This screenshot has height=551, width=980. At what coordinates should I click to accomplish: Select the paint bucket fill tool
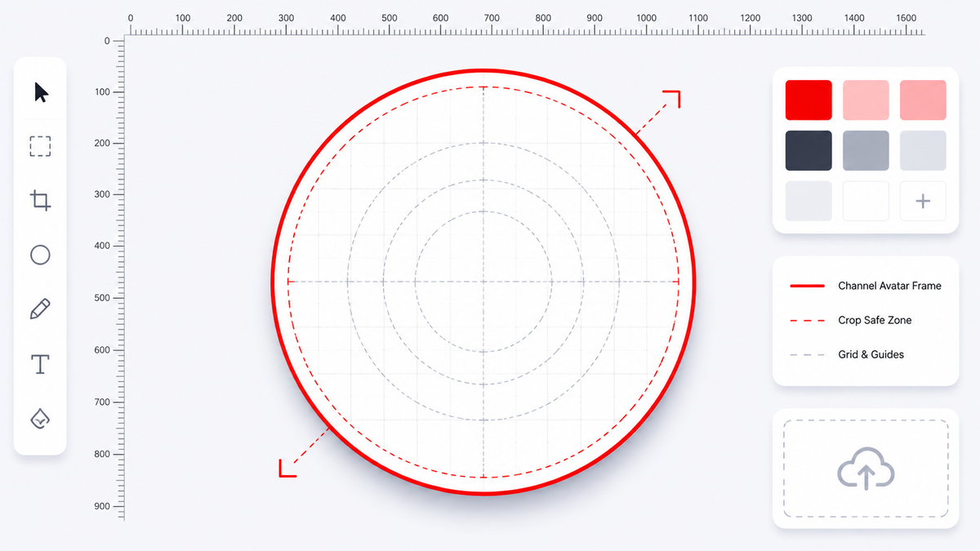click(x=40, y=418)
